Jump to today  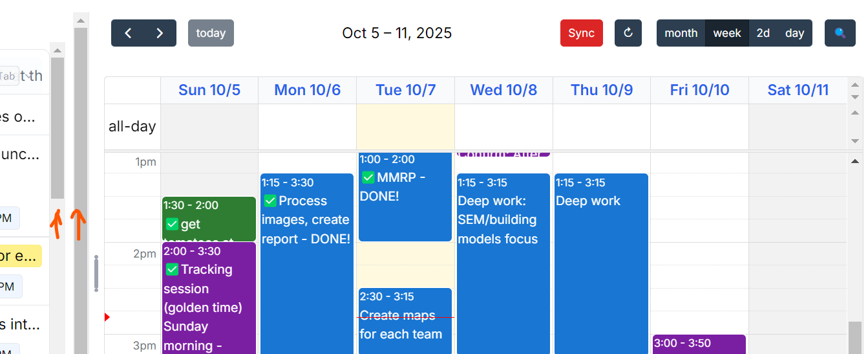pyautogui.click(x=211, y=33)
